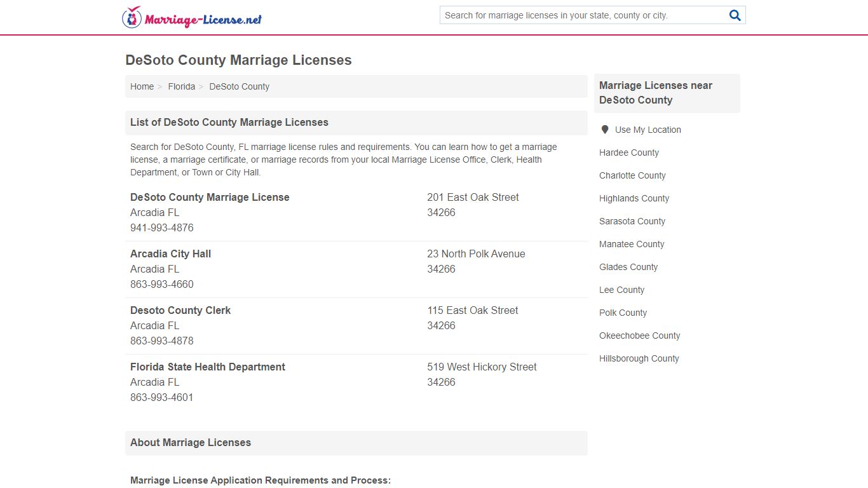
Task: Click the DeSoto County Marriage Licenses heading
Action: click(x=238, y=60)
